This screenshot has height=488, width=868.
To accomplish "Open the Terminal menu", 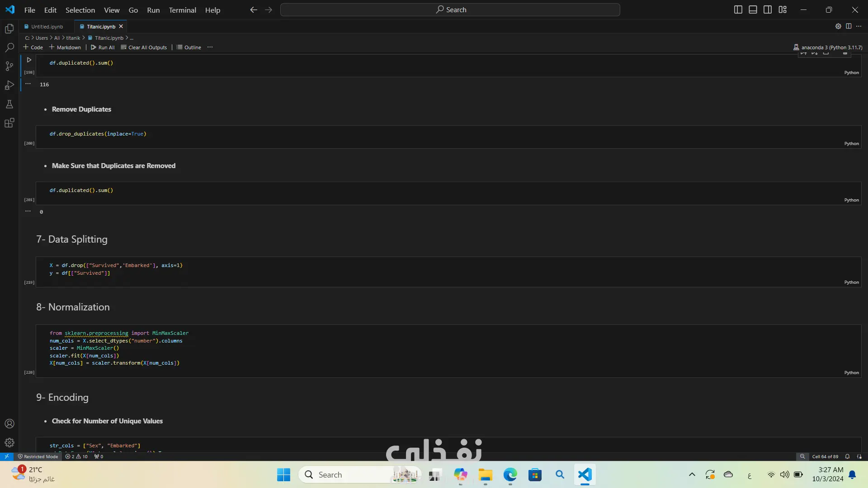I will point(182,10).
